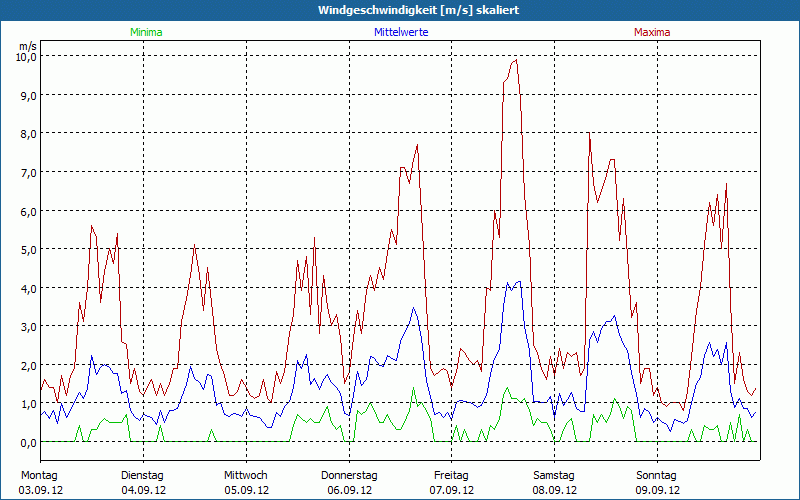The height and width of the screenshot is (500, 800).
Task: Click the 10,0 y-axis value
Action: [27, 57]
